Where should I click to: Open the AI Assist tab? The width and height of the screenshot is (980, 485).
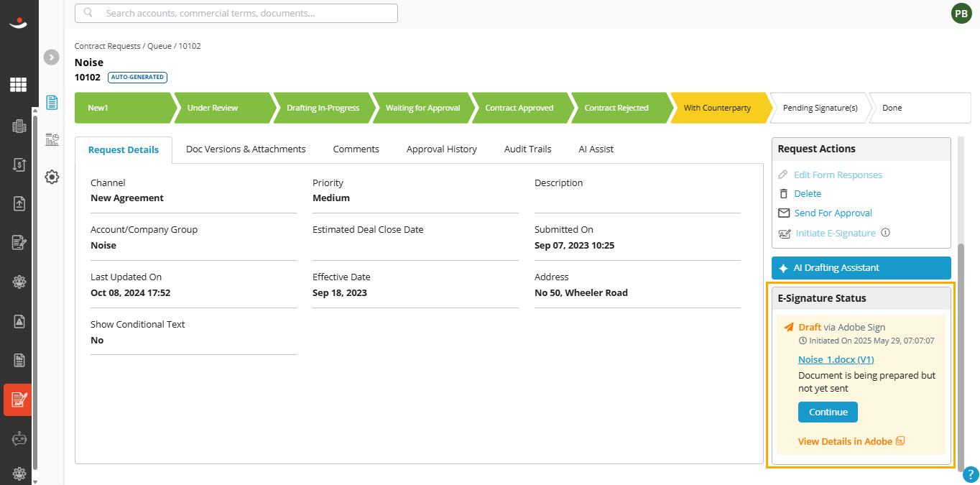(x=596, y=149)
